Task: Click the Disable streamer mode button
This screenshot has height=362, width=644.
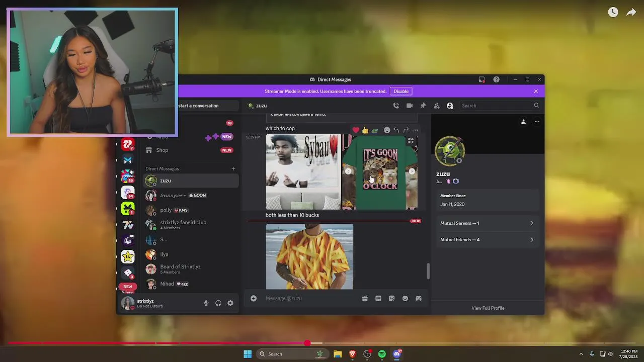Action: (x=401, y=92)
